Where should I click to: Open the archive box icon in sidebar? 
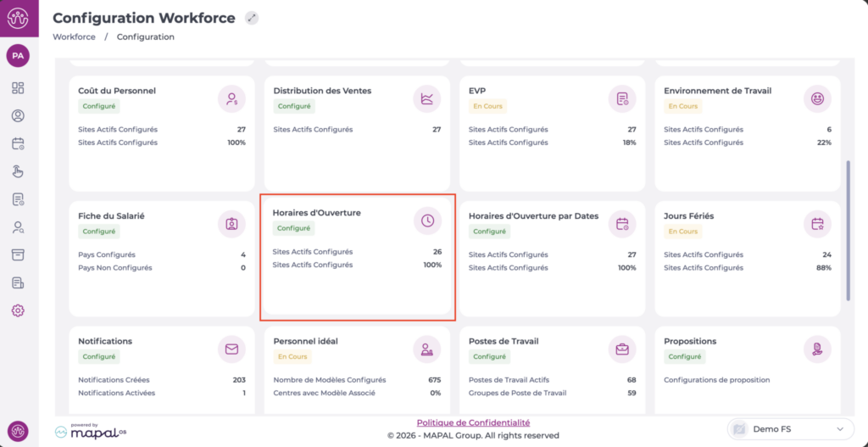[18, 254]
